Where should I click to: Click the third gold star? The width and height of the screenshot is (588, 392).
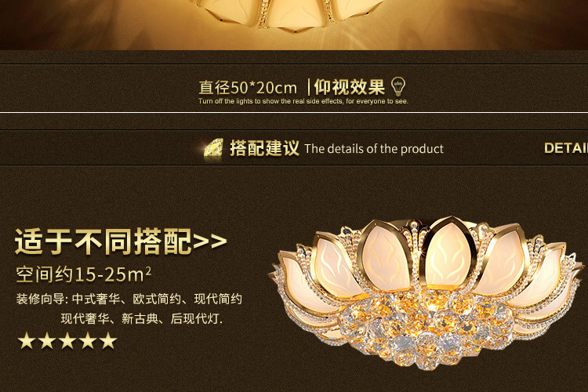68,340
